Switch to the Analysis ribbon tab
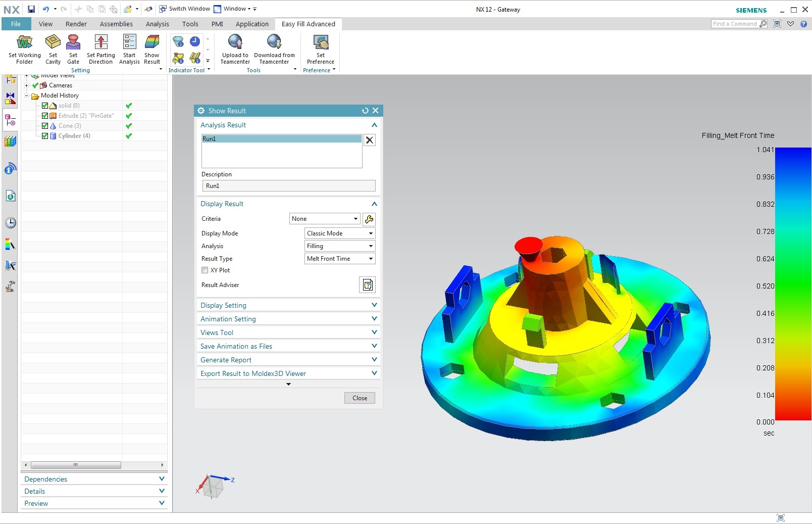The width and height of the screenshot is (812, 524). [158, 24]
